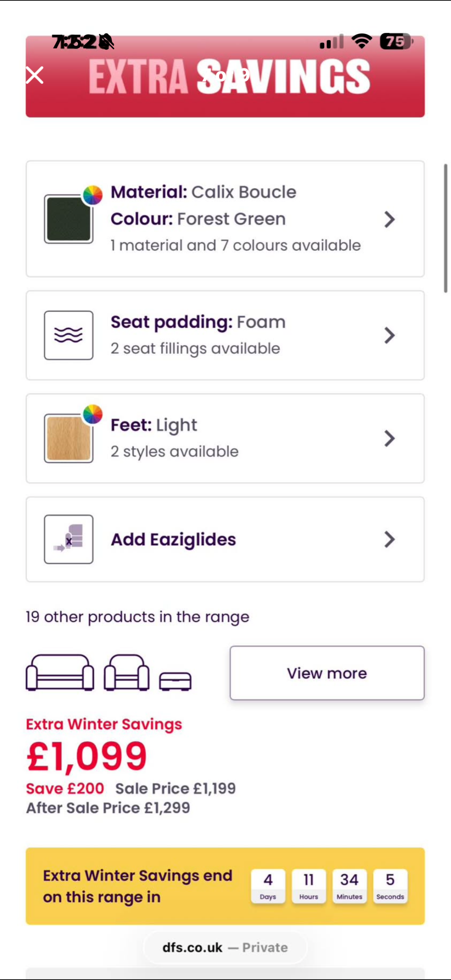Select the footstool icon in range

click(175, 681)
